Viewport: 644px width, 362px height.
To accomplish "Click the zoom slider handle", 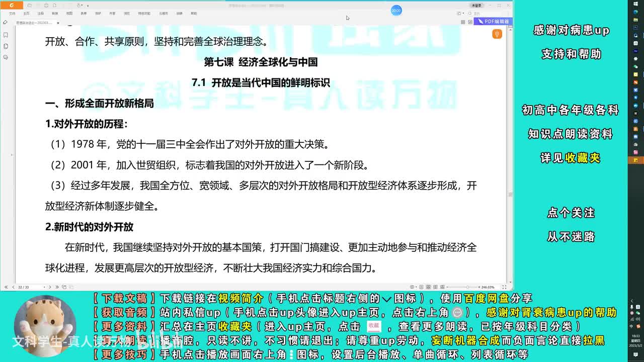I will (467, 287).
